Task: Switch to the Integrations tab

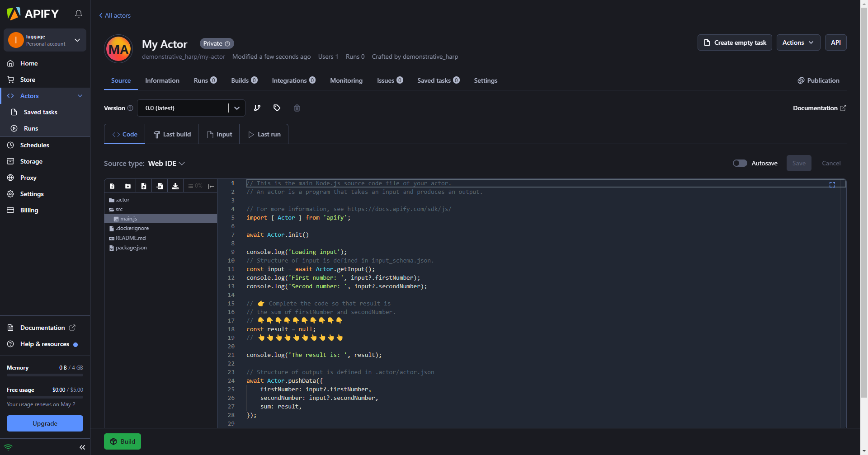Action: pyautogui.click(x=294, y=80)
